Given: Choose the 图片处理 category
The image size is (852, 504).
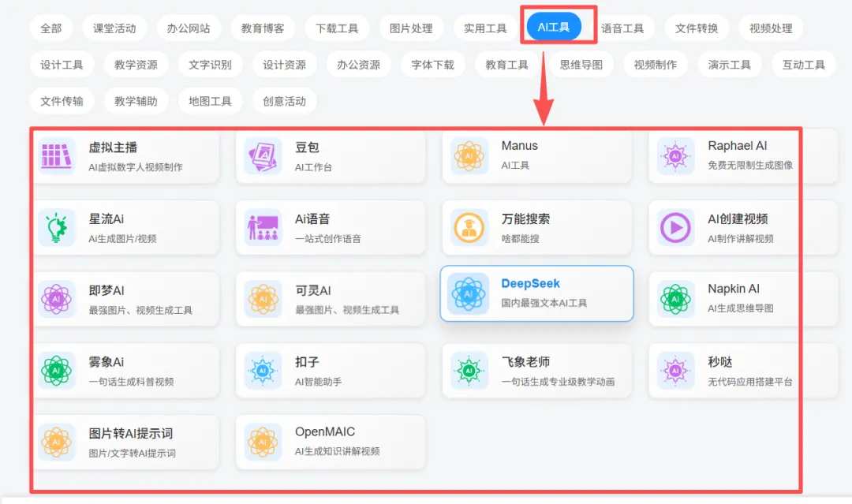Looking at the screenshot, I should click(x=411, y=28).
